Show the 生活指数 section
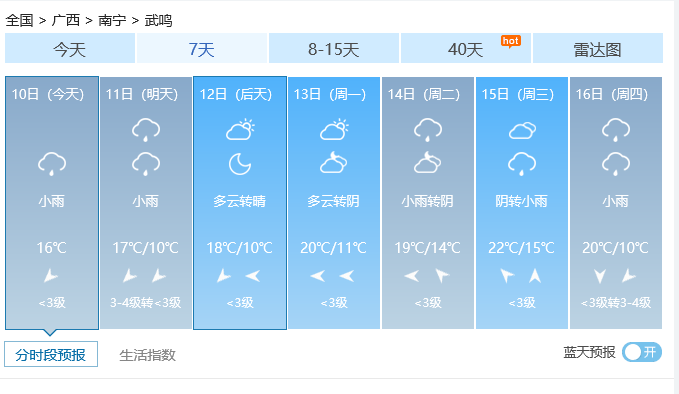 147,355
